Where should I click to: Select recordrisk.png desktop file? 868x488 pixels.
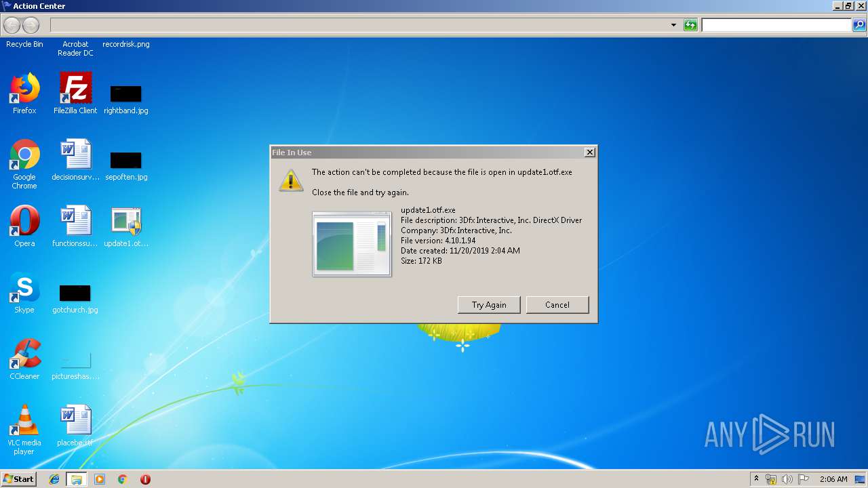[x=126, y=44]
